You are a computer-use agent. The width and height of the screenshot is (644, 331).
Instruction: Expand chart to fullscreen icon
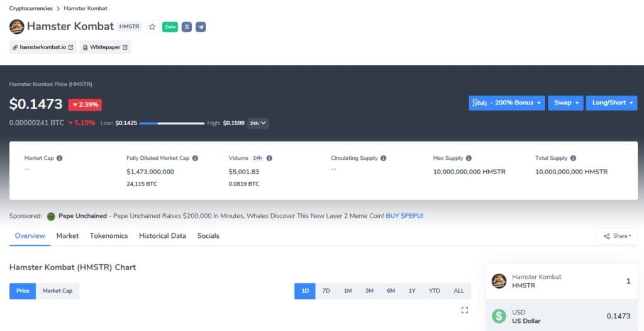pyautogui.click(x=465, y=310)
